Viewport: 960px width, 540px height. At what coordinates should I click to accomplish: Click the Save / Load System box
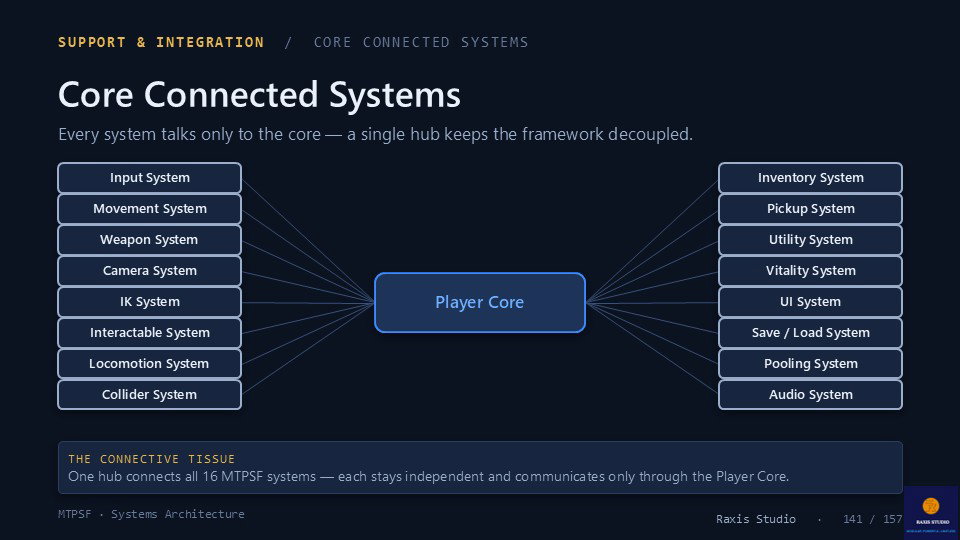coord(810,332)
